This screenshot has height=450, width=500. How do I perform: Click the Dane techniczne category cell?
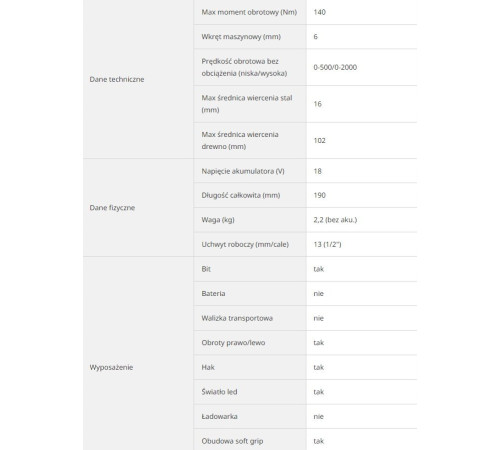pyautogui.click(x=138, y=79)
